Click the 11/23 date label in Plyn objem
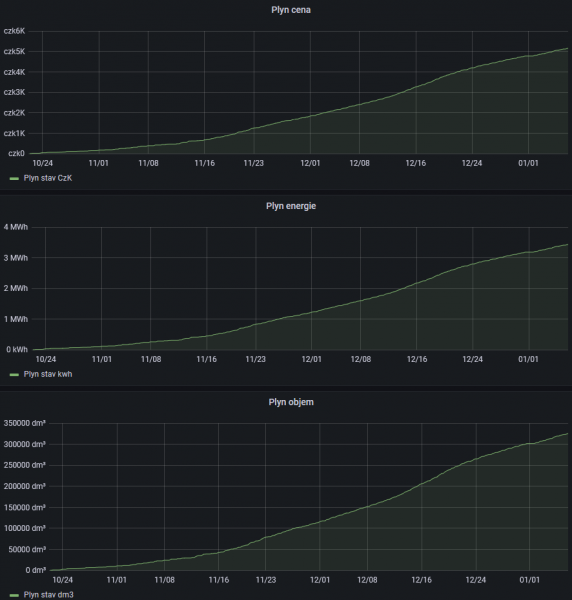Image resolution: width=572 pixels, height=600 pixels. [x=266, y=580]
